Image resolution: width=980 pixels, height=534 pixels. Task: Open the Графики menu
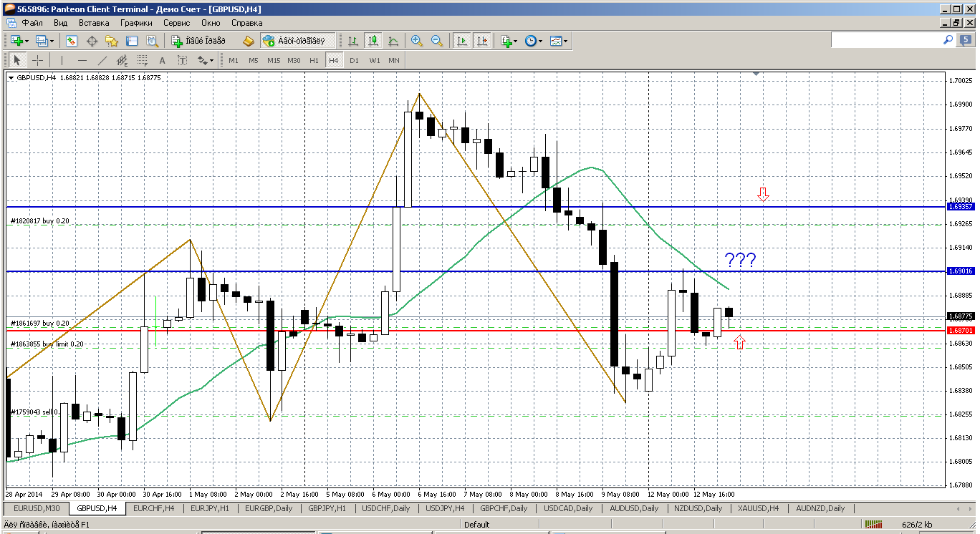pyautogui.click(x=136, y=23)
